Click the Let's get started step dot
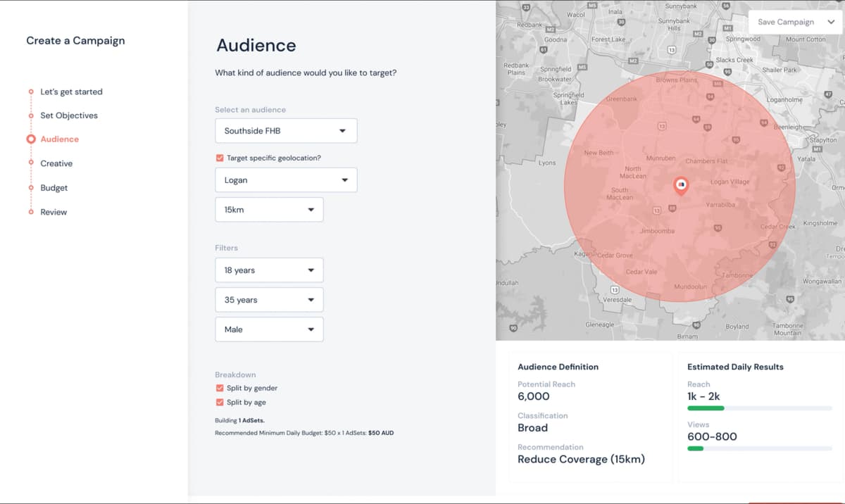This screenshot has height=504, width=845. click(x=31, y=92)
